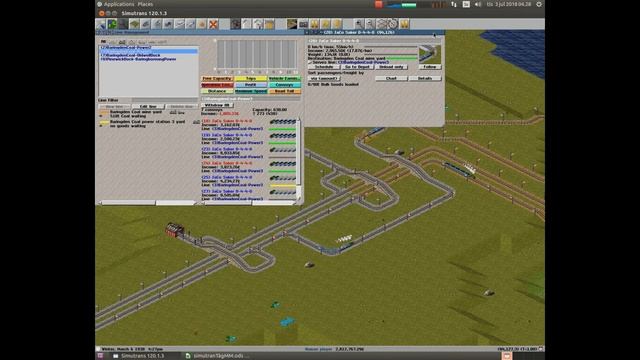Click the volume icon in the top panel
The width and height of the screenshot is (640, 360).
(478, 4)
